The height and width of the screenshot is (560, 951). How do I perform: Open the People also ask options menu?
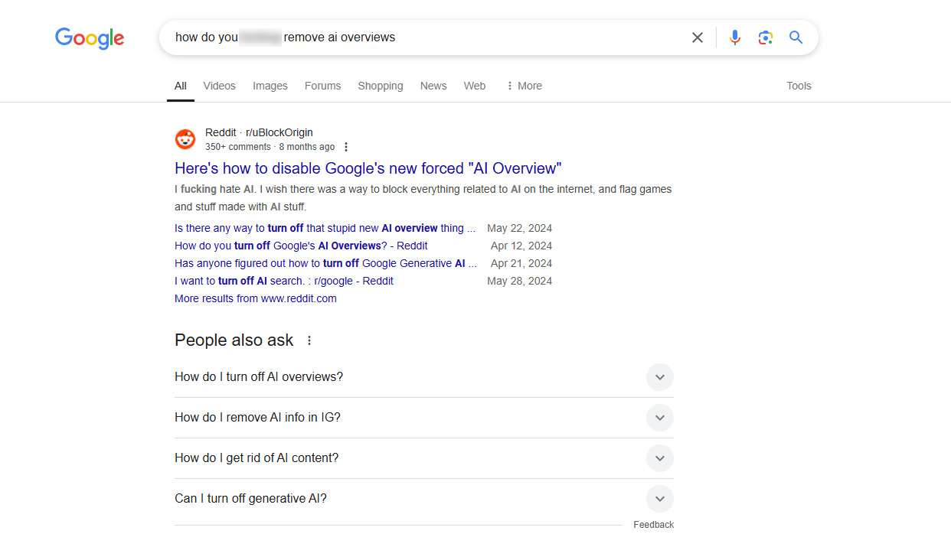click(x=309, y=340)
